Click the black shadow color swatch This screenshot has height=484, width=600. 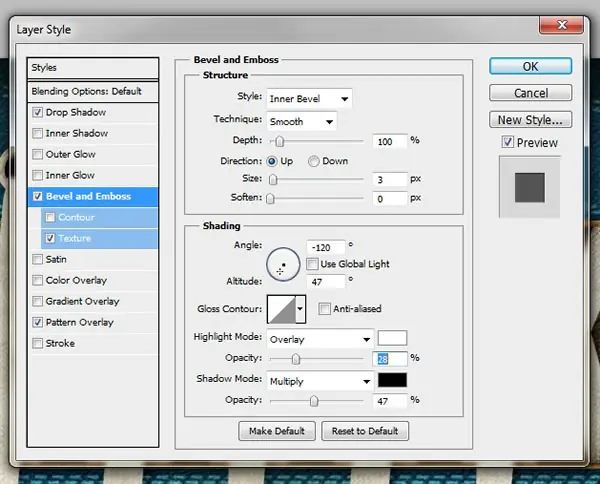392,380
